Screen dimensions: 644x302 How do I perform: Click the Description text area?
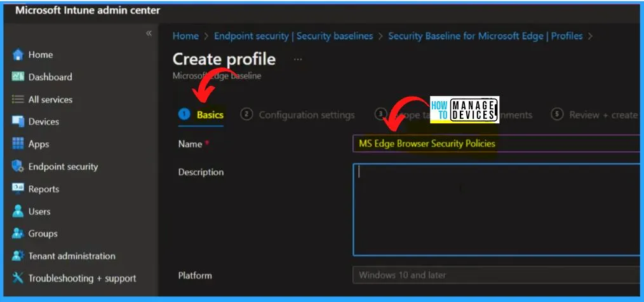[497, 210]
